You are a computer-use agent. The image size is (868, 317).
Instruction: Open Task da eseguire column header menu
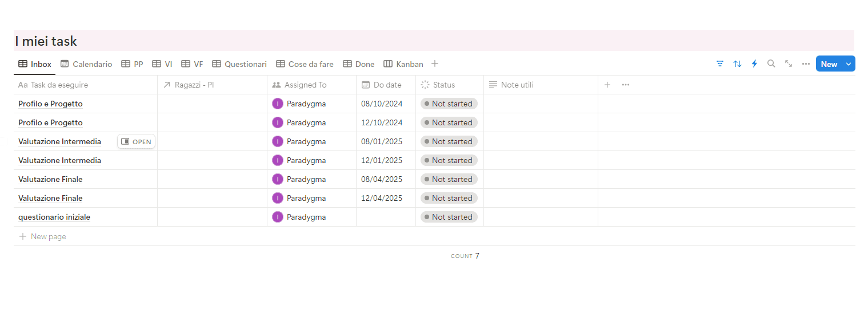tap(86, 85)
